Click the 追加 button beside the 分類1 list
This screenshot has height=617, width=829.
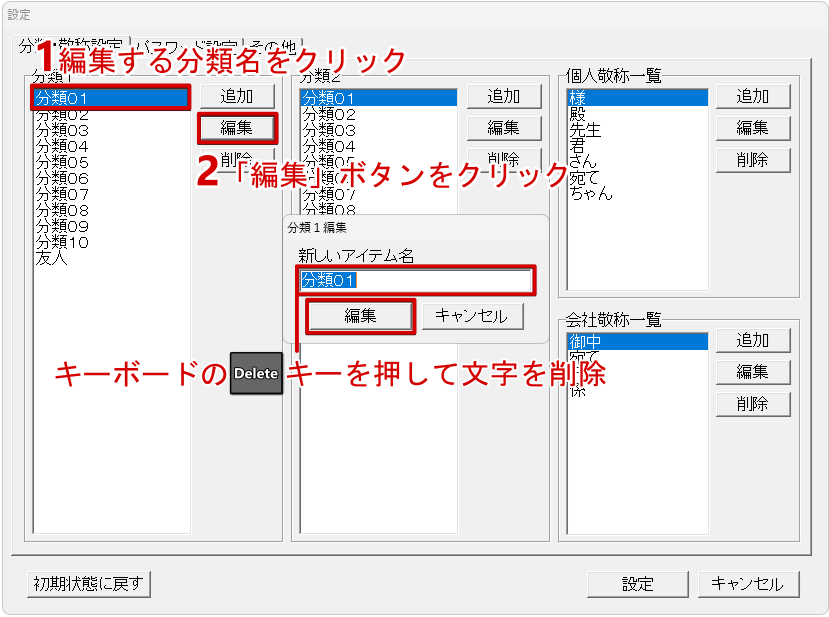(235, 96)
